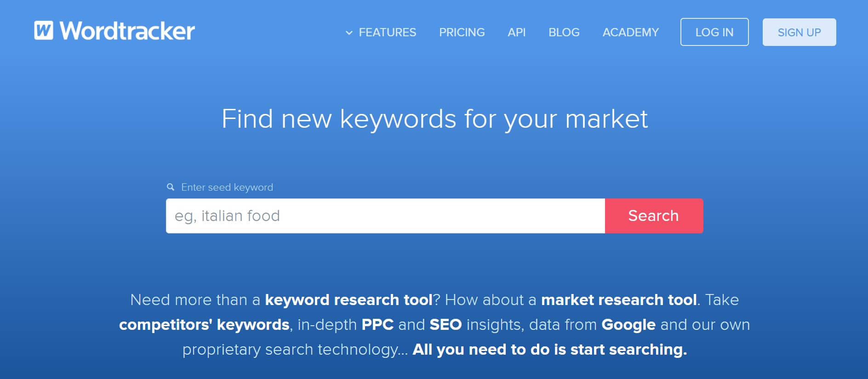Open the FEATURES menu item
Viewport: 868px width, 379px height.
(x=387, y=33)
